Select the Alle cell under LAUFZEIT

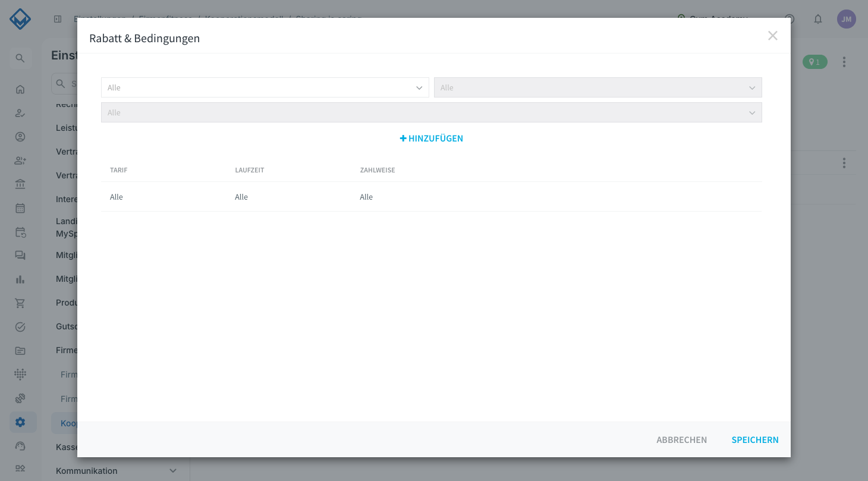point(241,197)
